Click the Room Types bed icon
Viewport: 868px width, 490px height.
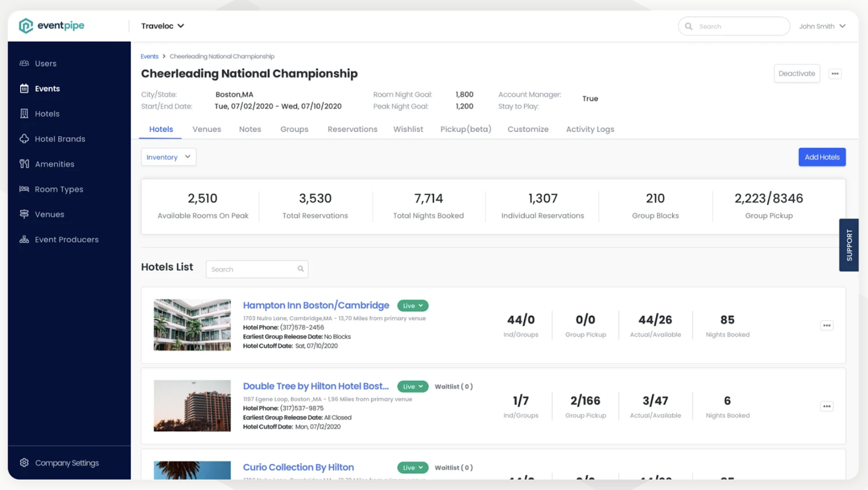[x=24, y=189]
